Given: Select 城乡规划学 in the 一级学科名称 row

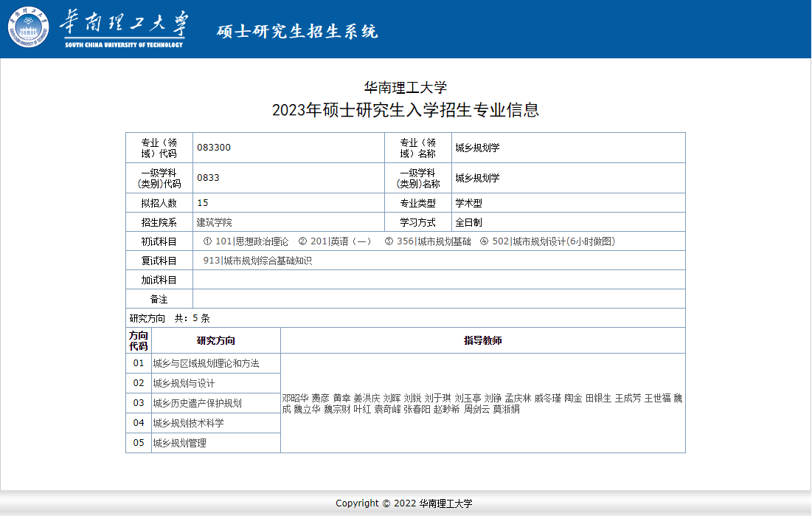Looking at the screenshot, I should [x=477, y=178].
